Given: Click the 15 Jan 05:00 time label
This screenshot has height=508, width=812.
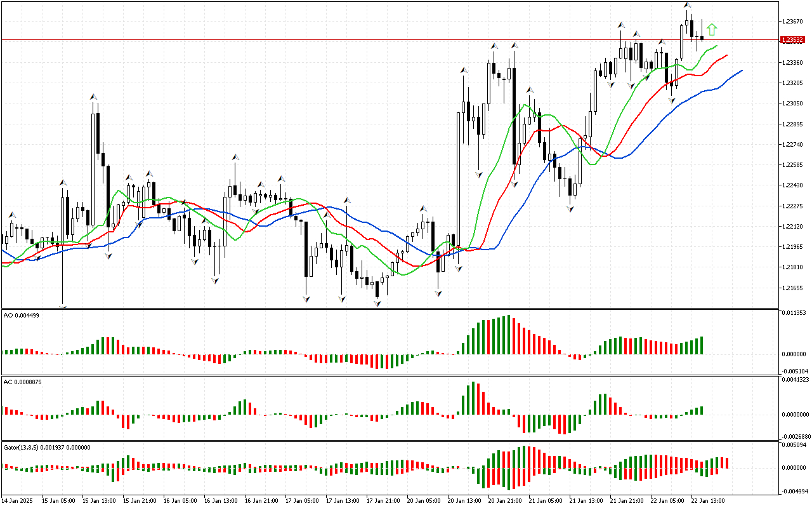Looking at the screenshot, I should 59,500.
